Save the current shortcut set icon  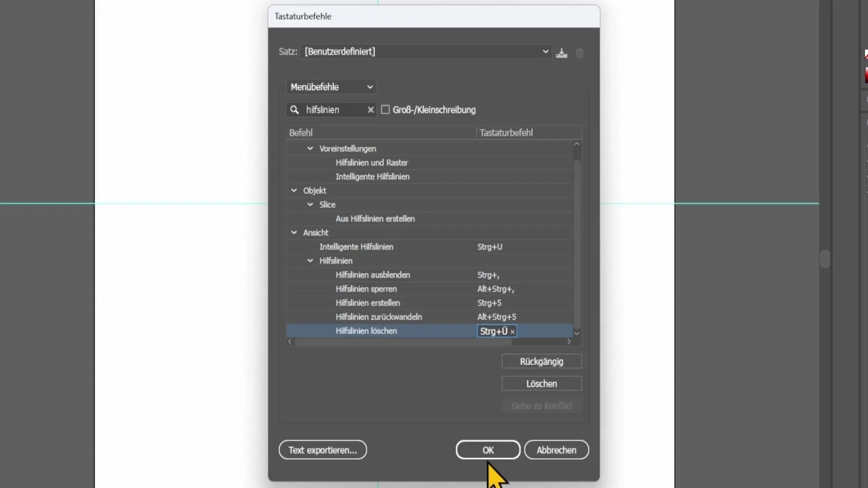[561, 53]
